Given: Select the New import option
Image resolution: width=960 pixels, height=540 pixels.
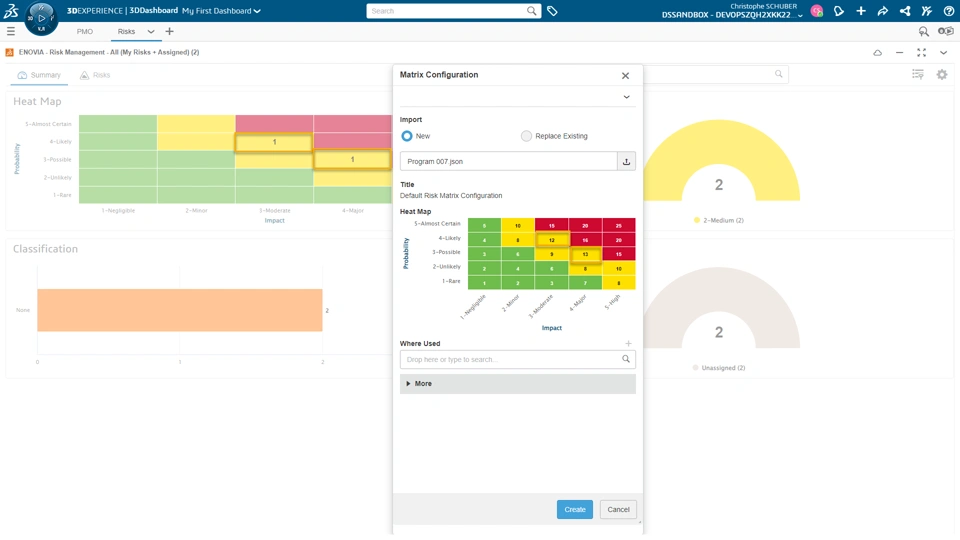Looking at the screenshot, I should 407,136.
